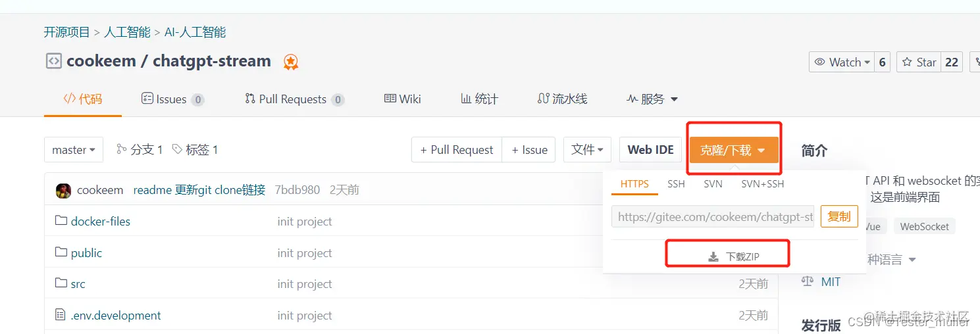Select the SVN clone tab
980x334 pixels.
[713, 184]
